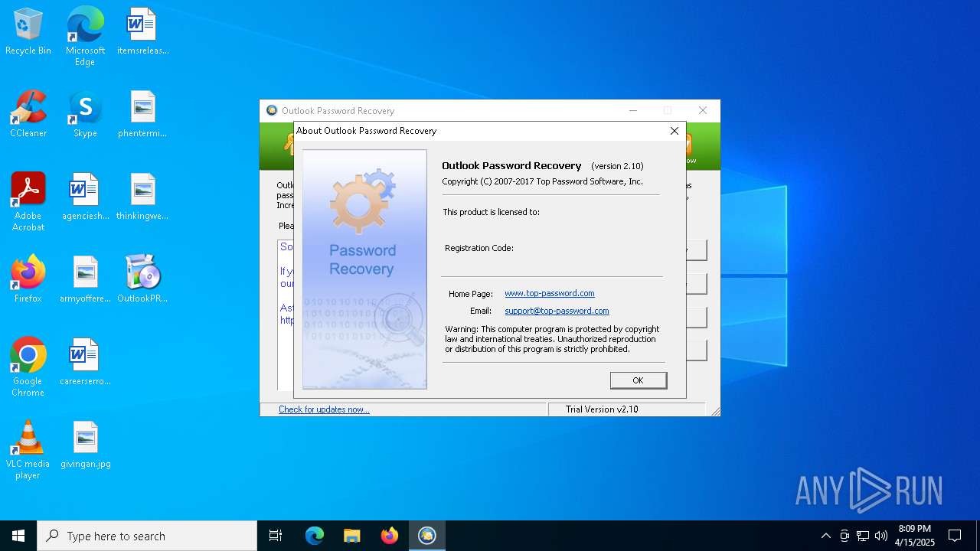Click the taskbar search box
This screenshot has height=551, width=980.
tap(147, 536)
